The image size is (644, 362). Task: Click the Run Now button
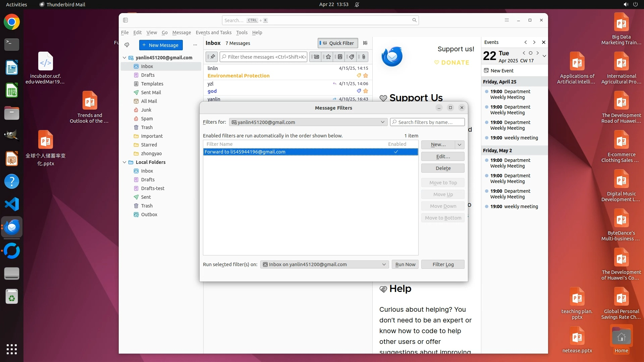point(405,264)
